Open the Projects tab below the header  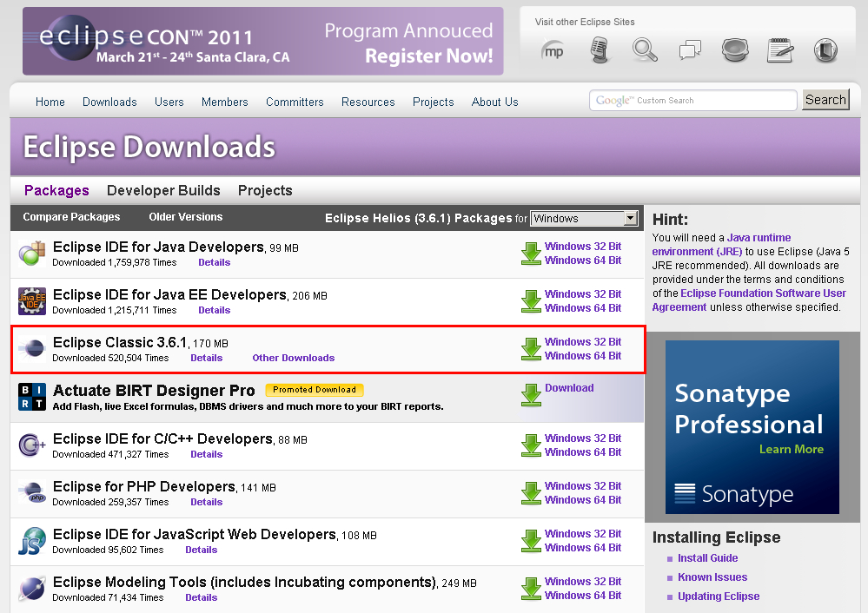tap(265, 190)
